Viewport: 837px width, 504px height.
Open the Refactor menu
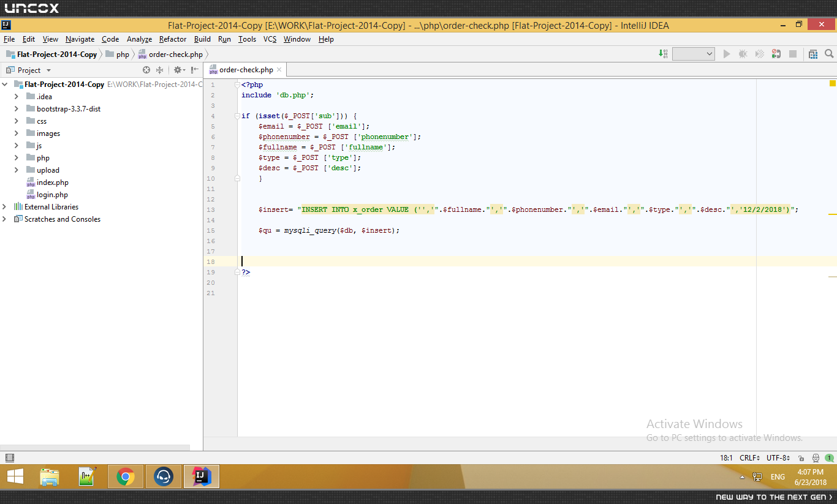(x=173, y=39)
